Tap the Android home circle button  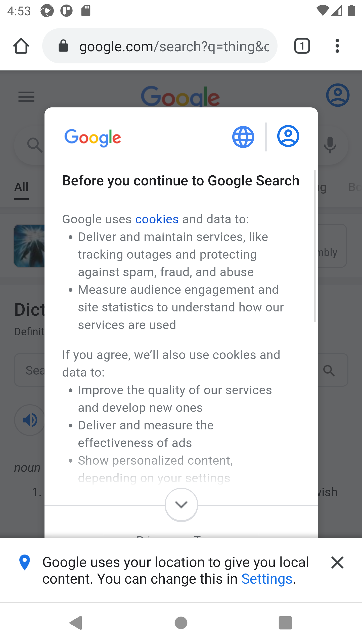181,623
